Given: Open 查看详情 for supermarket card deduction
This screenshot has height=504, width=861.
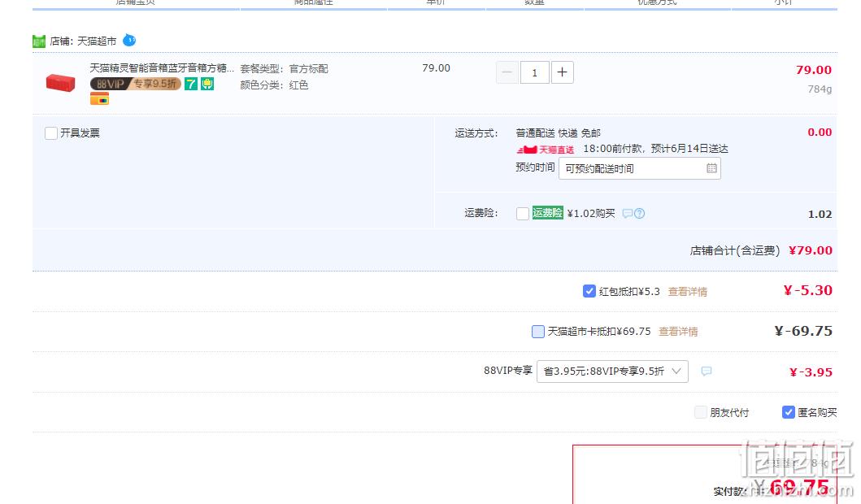Looking at the screenshot, I should pos(678,332).
